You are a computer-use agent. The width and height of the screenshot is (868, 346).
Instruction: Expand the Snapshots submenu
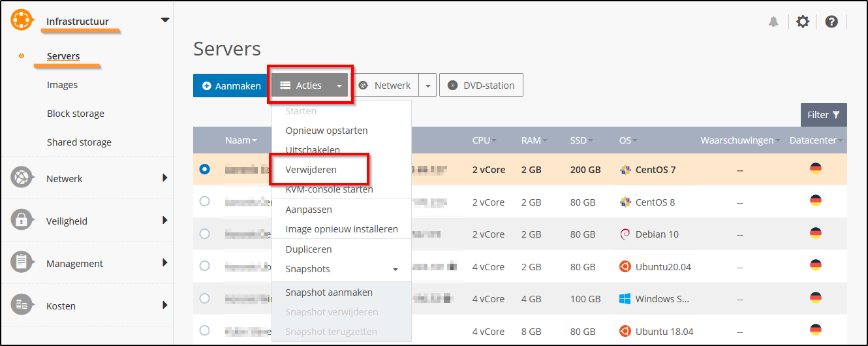(x=342, y=269)
